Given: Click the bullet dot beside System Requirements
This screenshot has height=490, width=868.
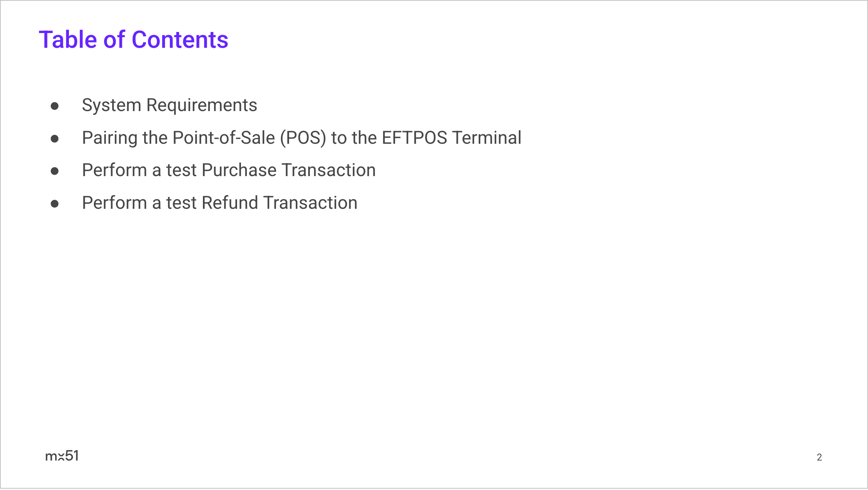Looking at the screenshot, I should click(x=55, y=106).
